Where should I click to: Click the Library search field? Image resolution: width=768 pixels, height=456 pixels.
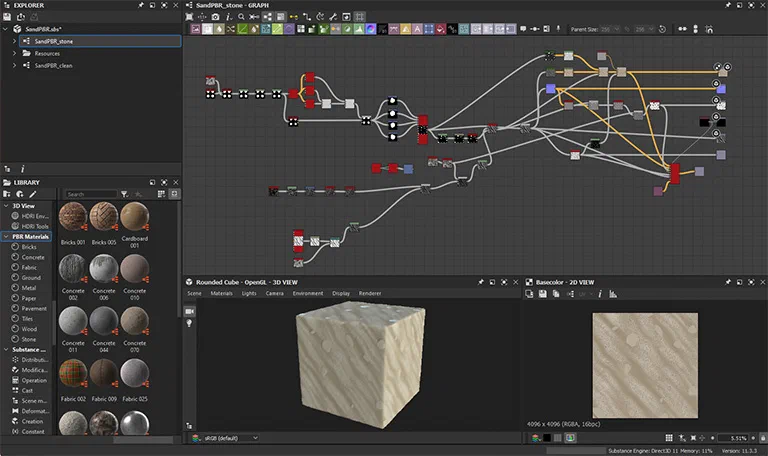pyautogui.click(x=92, y=194)
